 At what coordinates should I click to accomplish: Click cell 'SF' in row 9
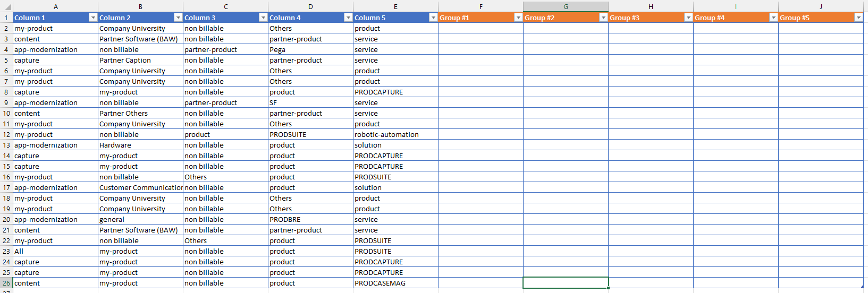tap(311, 102)
